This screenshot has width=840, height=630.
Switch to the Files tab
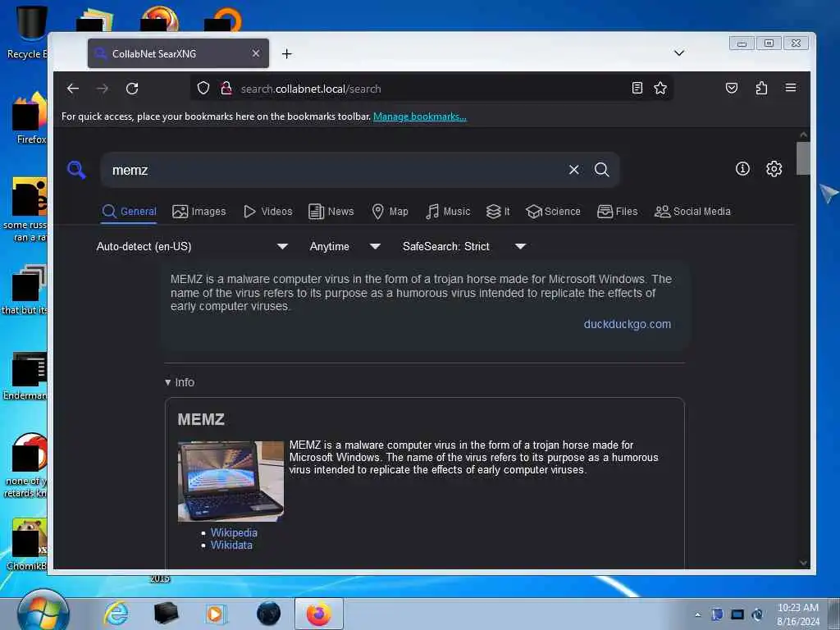click(x=617, y=212)
